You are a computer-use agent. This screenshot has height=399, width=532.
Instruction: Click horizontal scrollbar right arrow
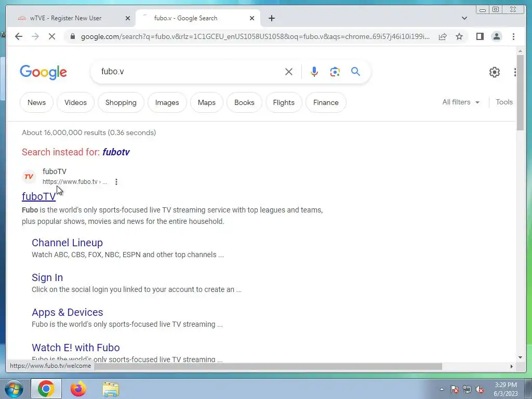pyautogui.click(x=512, y=366)
